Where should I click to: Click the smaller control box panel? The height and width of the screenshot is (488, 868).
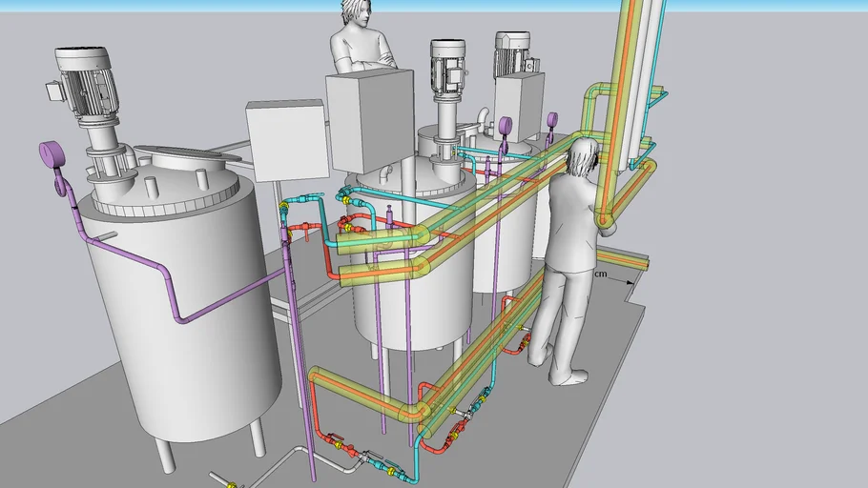[x=284, y=139]
